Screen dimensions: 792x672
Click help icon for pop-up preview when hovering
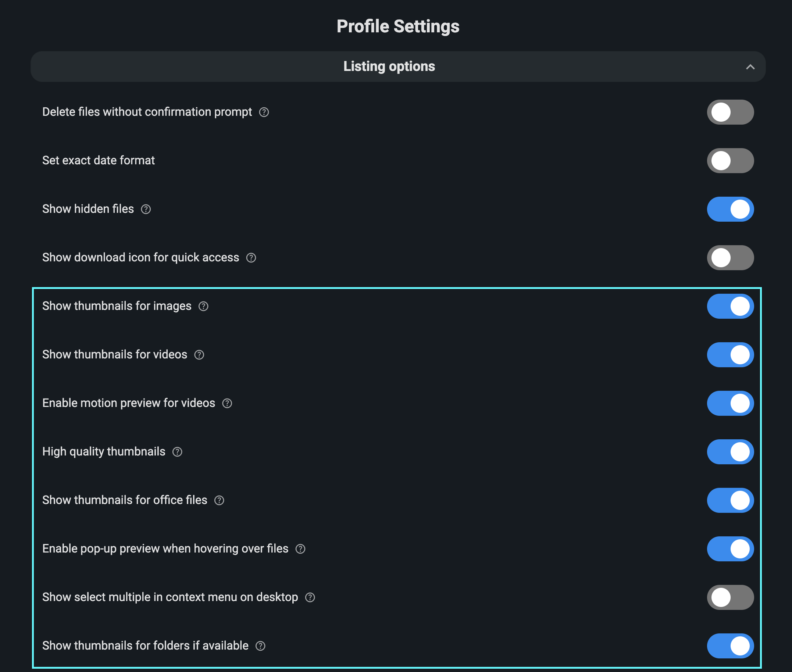[300, 549]
